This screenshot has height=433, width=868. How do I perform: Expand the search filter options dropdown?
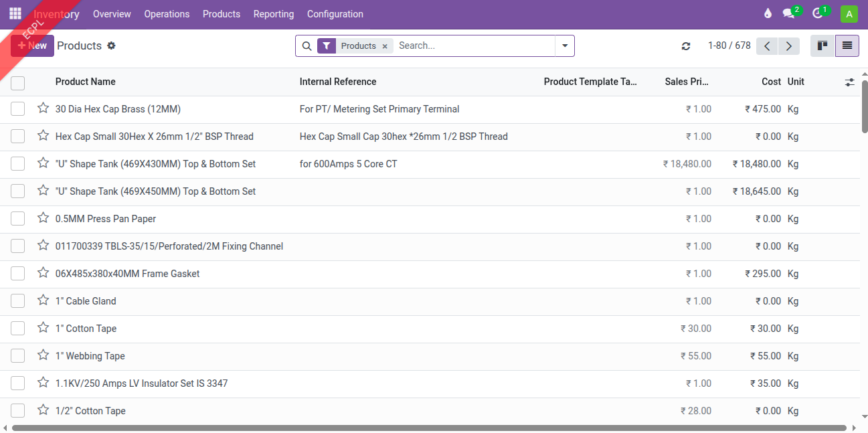565,46
